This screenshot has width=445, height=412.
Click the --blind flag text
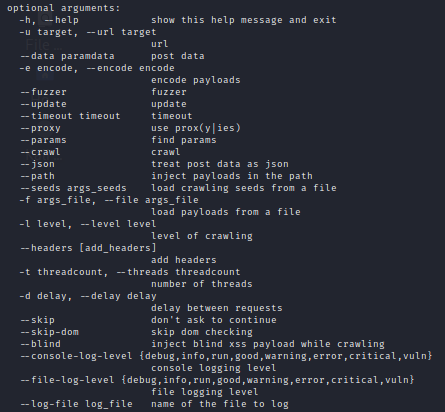click(x=40, y=344)
